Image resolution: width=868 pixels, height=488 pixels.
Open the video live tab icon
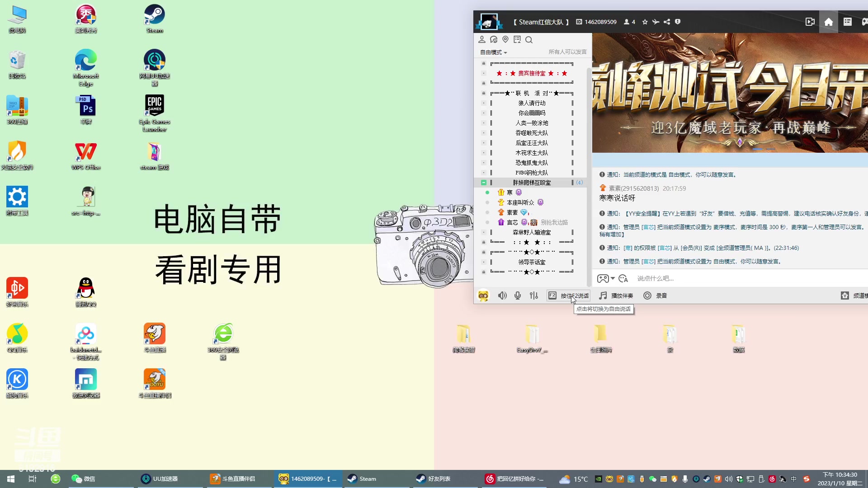[810, 22]
